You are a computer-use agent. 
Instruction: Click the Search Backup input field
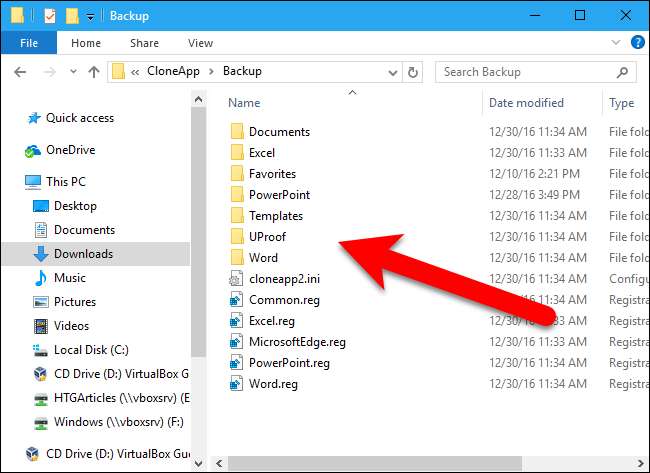(x=536, y=73)
